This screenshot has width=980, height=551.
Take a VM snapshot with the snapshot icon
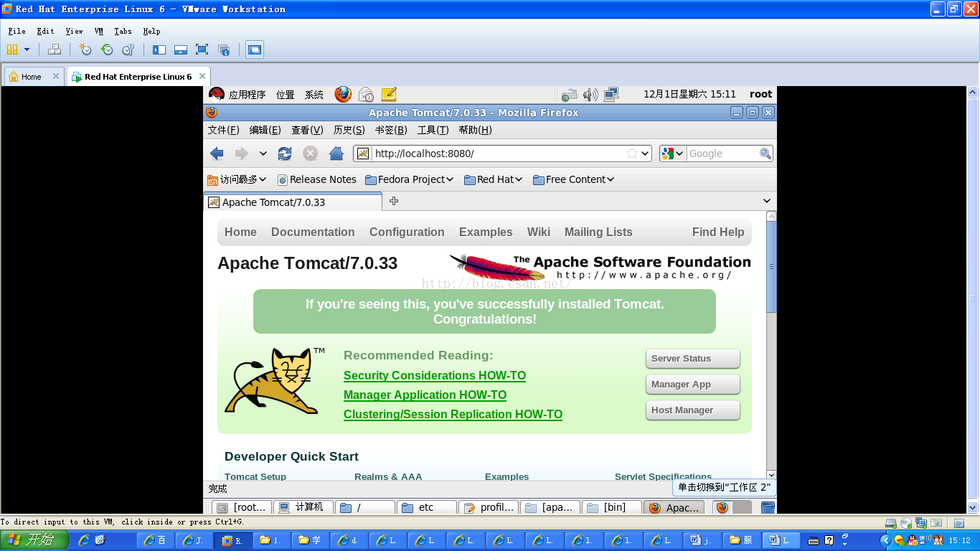[x=85, y=50]
